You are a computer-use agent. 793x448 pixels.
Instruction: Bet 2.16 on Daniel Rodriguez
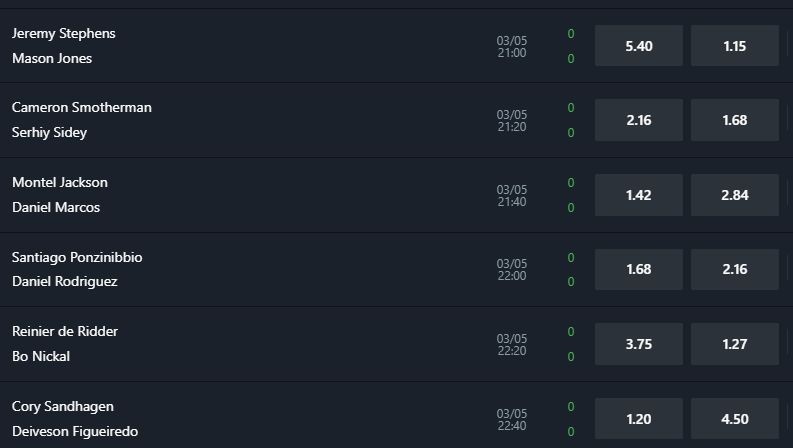coord(735,270)
